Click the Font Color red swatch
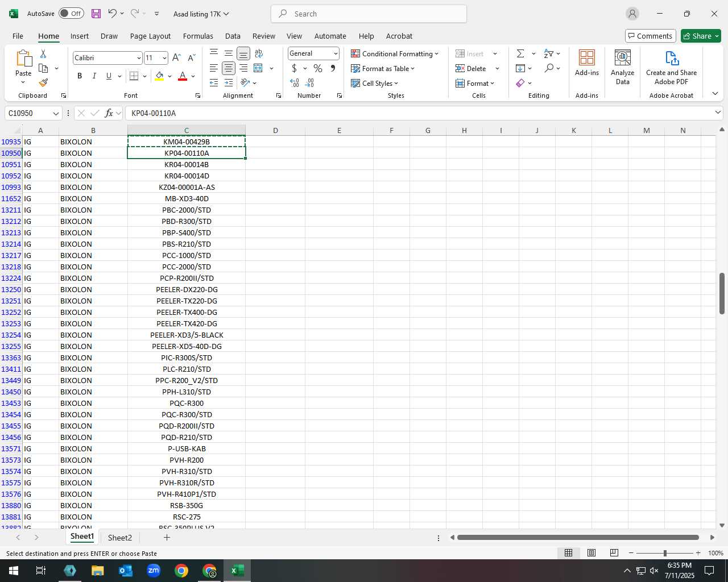 click(183, 76)
